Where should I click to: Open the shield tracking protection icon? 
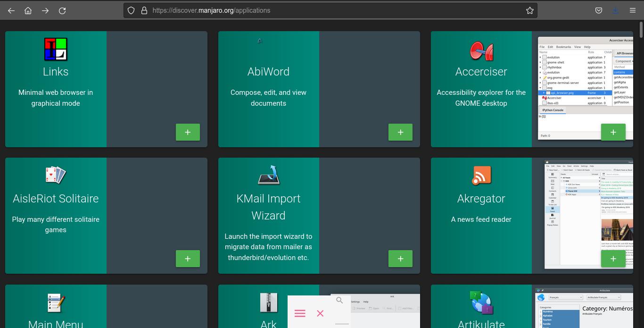pyautogui.click(x=132, y=10)
